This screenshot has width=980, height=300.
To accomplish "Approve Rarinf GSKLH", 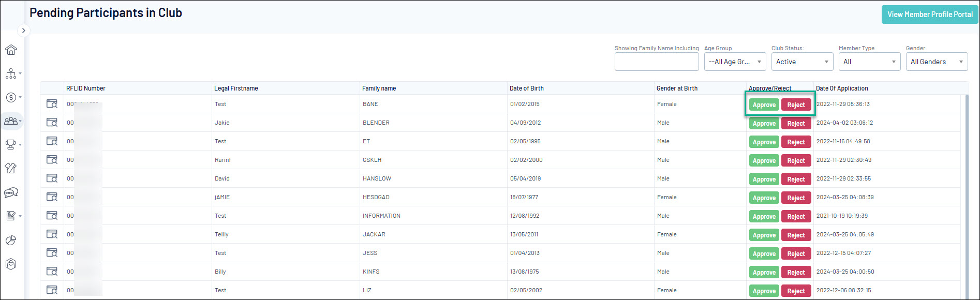I will [764, 160].
